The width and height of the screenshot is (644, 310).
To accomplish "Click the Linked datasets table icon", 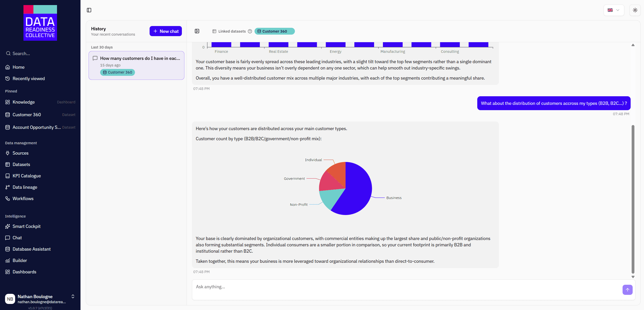I will click(x=214, y=31).
